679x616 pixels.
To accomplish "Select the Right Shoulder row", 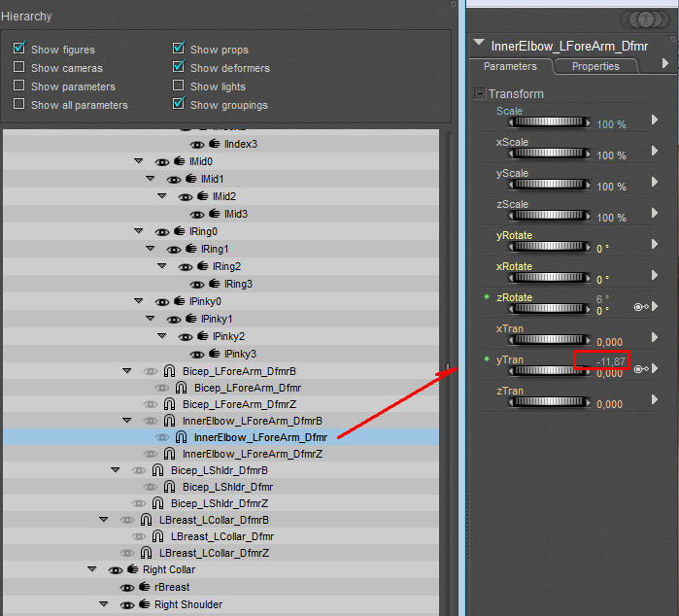I will point(221,604).
